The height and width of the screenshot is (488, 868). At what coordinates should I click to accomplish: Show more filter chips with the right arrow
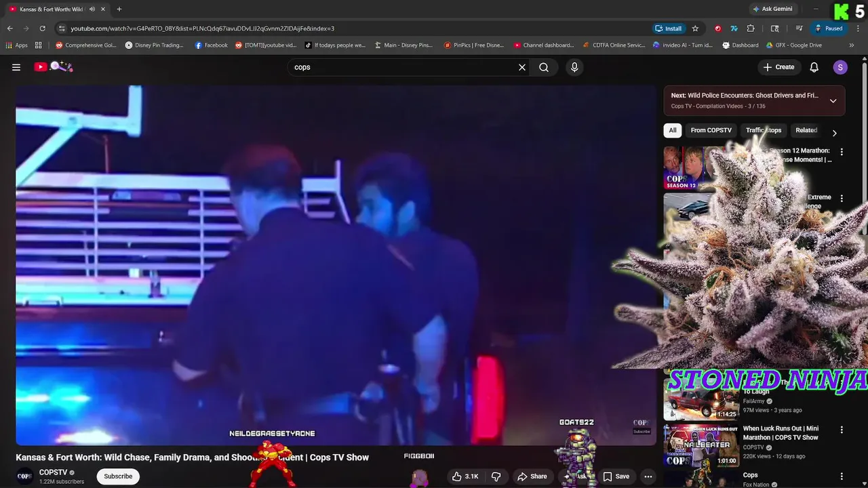(834, 133)
